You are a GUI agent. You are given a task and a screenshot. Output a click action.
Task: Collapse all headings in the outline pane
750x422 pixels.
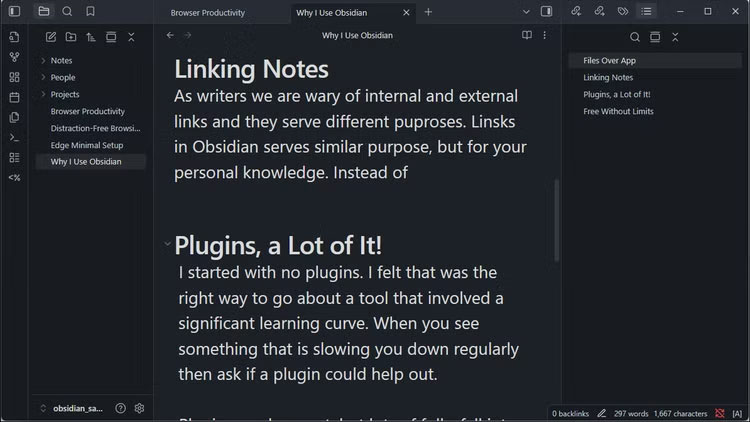(x=675, y=37)
